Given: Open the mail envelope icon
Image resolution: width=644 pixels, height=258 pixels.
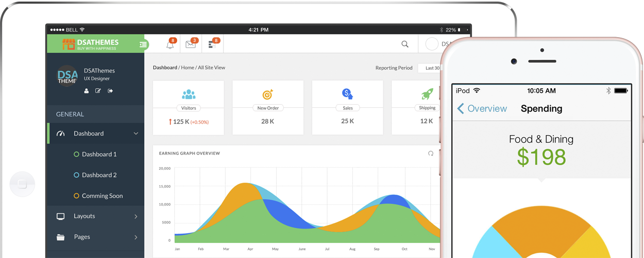Looking at the screenshot, I should (x=191, y=44).
